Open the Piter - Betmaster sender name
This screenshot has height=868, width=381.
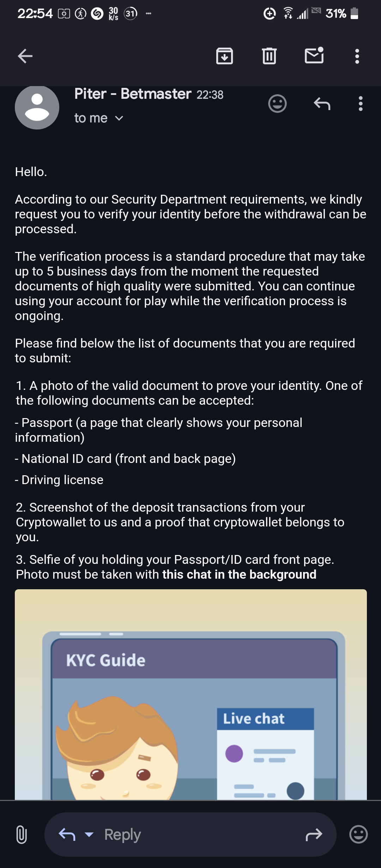click(133, 94)
